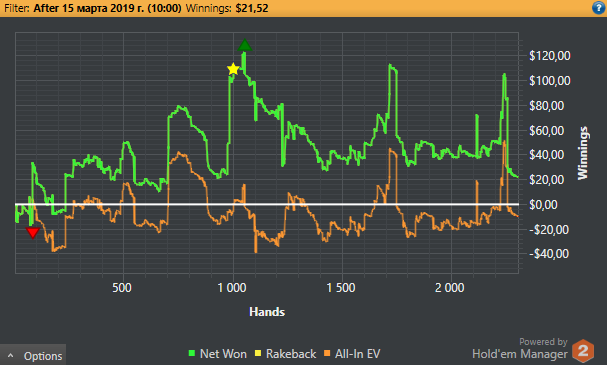Click the $20,00 axis label
The width and height of the screenshot is (607, 365).
[546, 180]
